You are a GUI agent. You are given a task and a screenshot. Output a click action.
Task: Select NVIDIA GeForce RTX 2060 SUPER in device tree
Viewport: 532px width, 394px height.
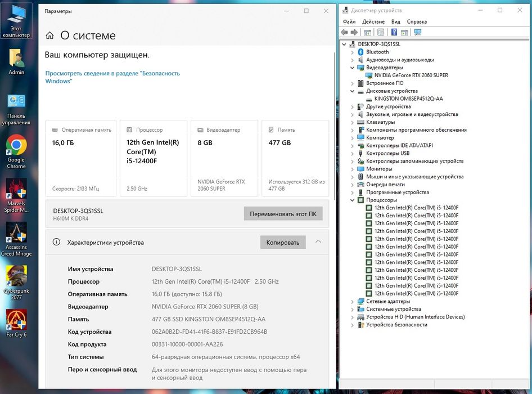pyautogui.click(x=411, y=75)
